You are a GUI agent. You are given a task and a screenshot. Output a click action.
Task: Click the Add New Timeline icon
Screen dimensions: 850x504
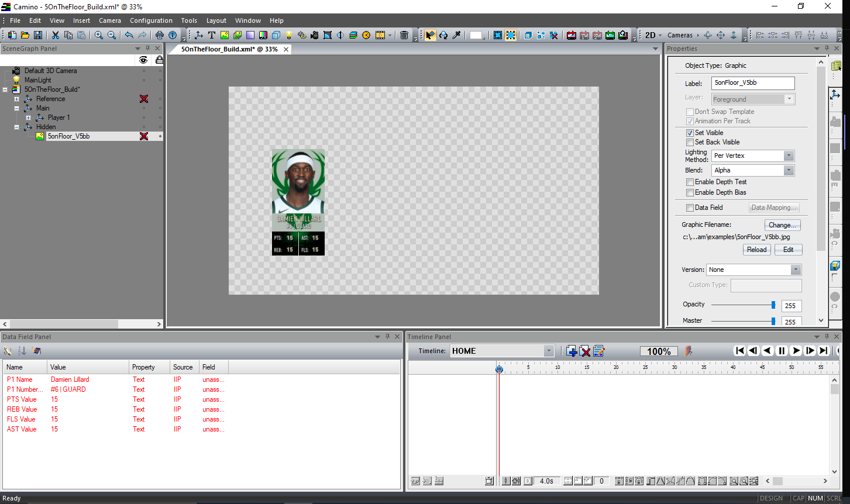pyautogui.click(x=572, y=351)
